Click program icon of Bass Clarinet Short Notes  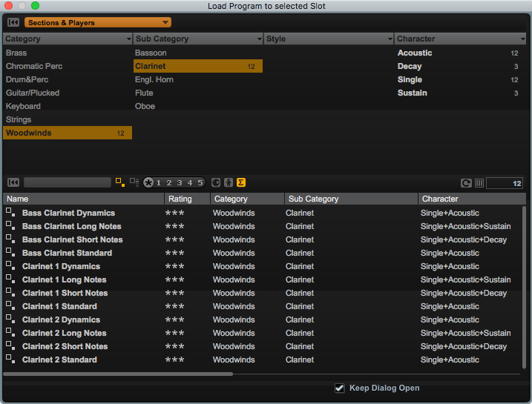point(10,239)
